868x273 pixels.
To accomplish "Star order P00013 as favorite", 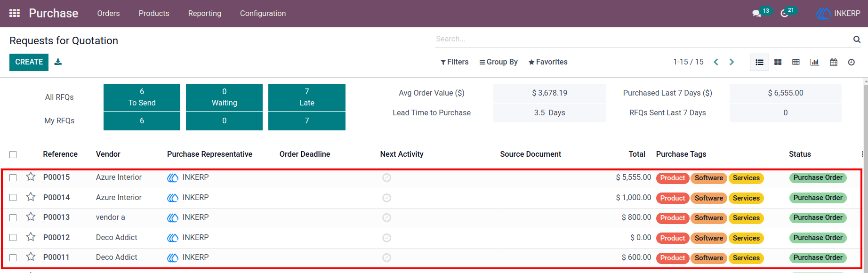I will [x=31, y=217].
